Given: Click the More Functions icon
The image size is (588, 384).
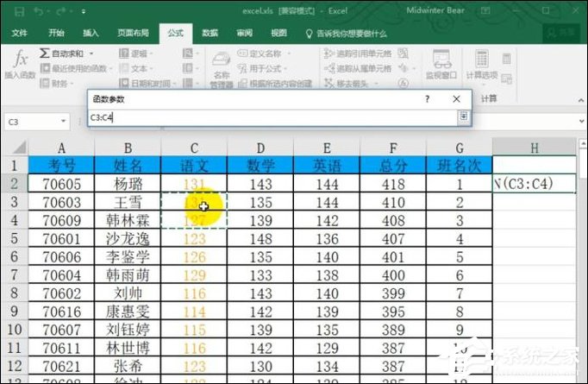Looking at the screenshot, I should [190, 83].
